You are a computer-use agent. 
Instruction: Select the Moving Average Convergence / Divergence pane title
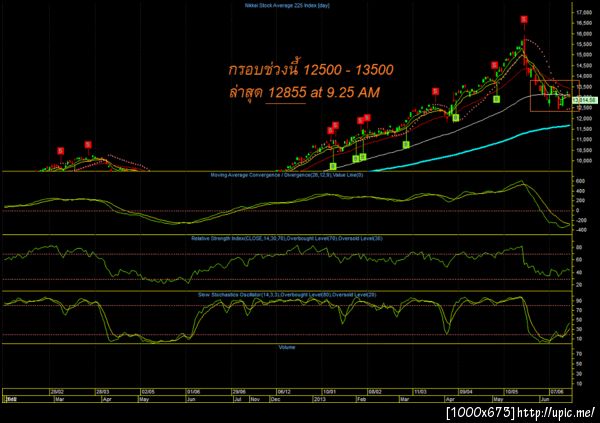[287, 175]
